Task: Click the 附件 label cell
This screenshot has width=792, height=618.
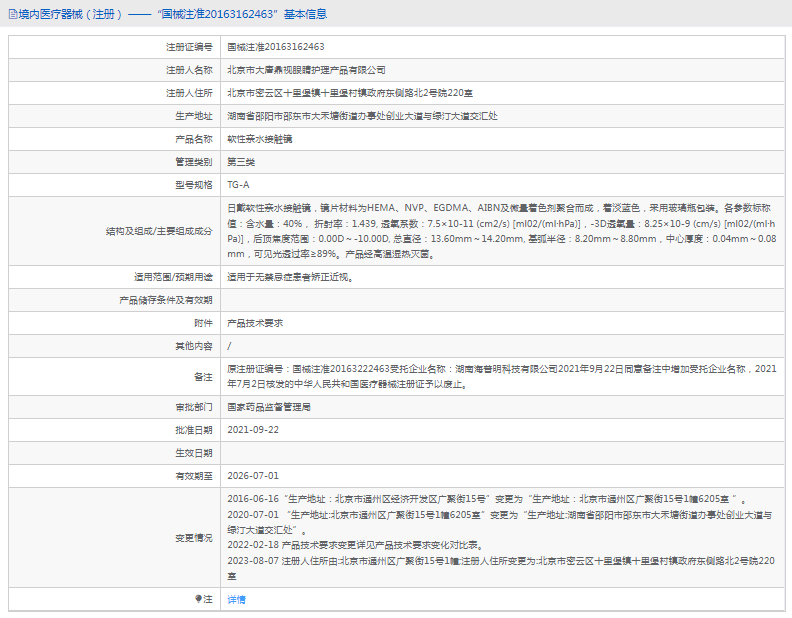Action: click(x=114, y=323)
